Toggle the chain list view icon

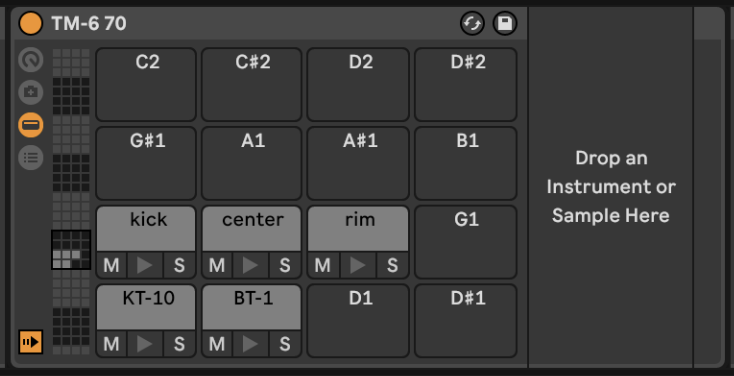tap(31, 158)
